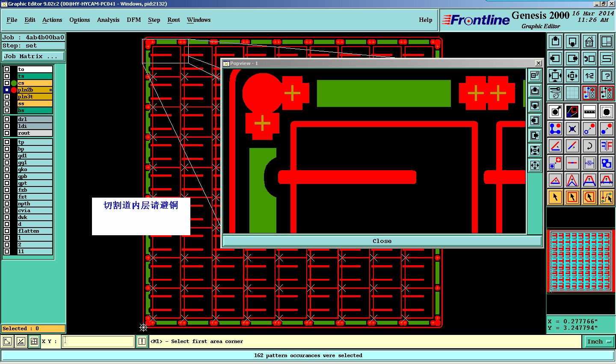The height and width of the screenshot is (364, 616).
Task: Click the pan down view icon in main toolbar
Action: coord(572,41)
